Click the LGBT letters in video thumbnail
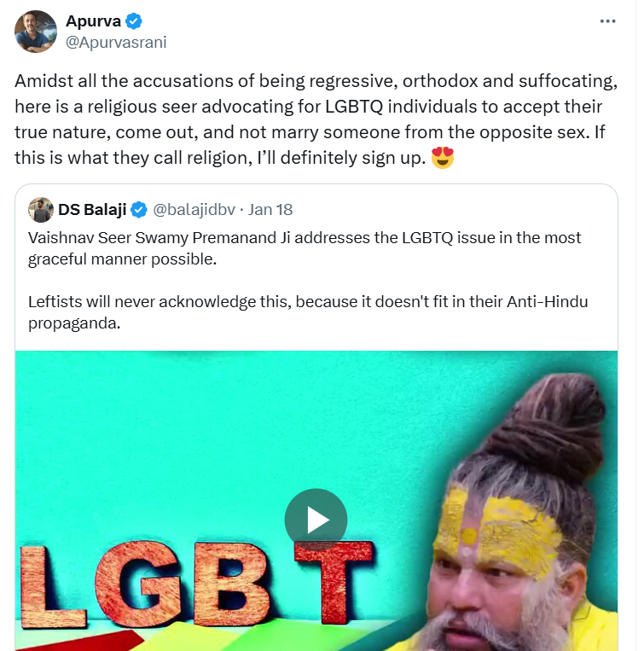The height and width of the screenshot is (651, 644). pyautogui.click(x=197, y=584)
